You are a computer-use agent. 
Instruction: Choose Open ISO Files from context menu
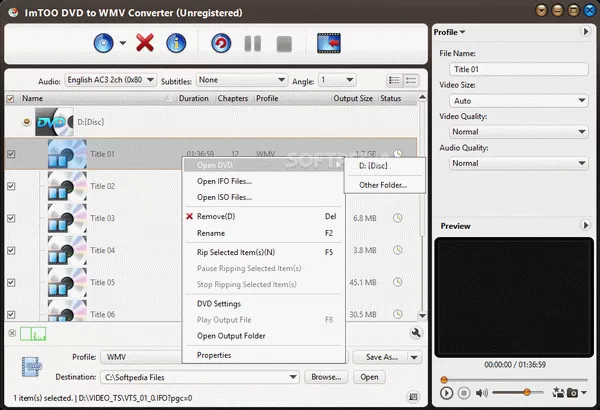pos(263,198)
